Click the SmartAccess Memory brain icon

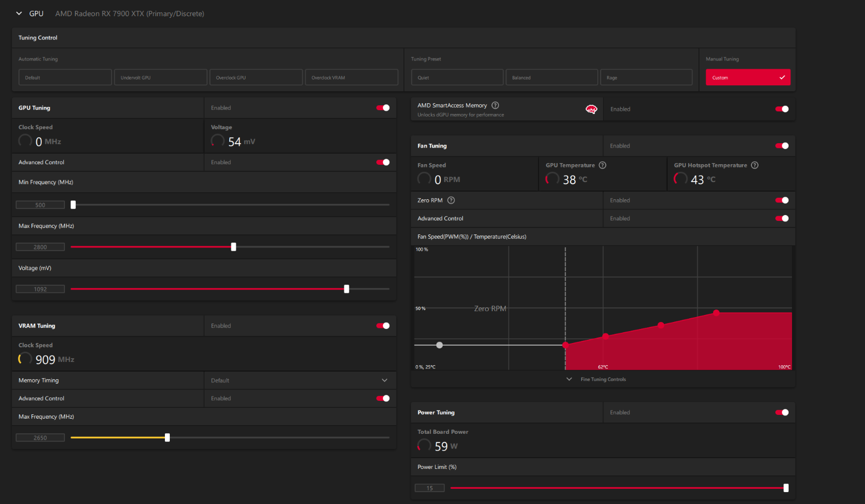pyautogui.click(x=591, y=109)
